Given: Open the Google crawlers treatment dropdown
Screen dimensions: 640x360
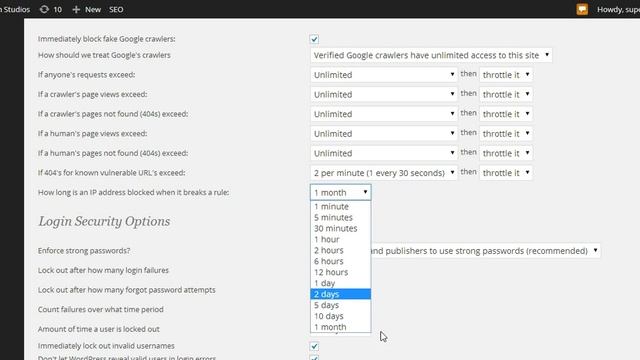Looking at the screenshot, I should [x=431, y=55].
